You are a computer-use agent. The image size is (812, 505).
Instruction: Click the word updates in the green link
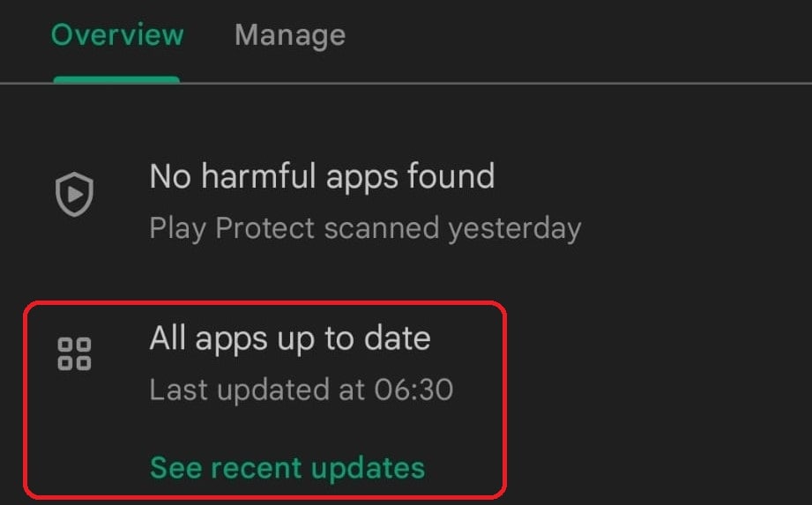point(369,468)
